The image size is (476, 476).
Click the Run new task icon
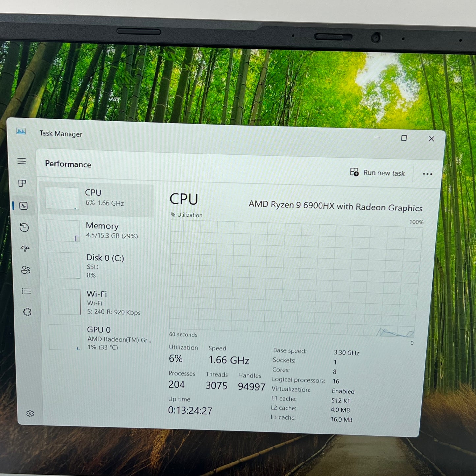(354, 172)
